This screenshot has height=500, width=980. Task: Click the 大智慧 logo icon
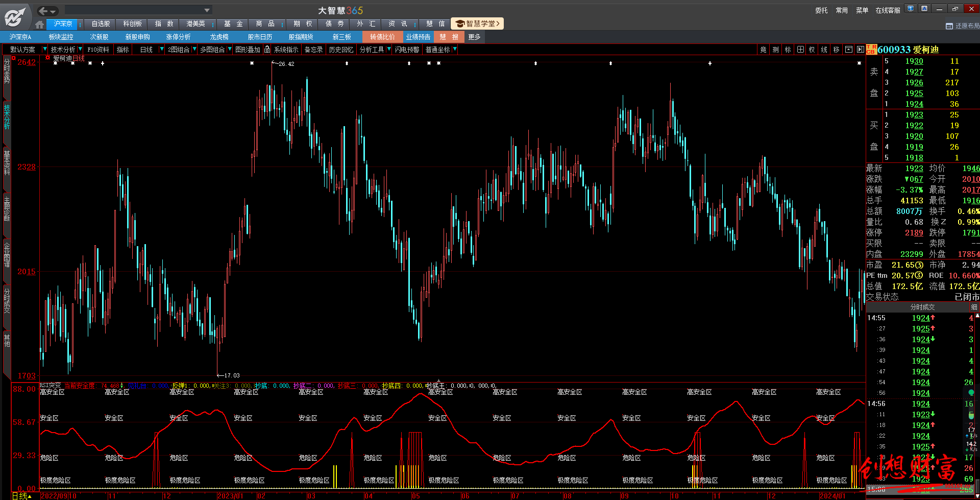(x=15, y=16)
